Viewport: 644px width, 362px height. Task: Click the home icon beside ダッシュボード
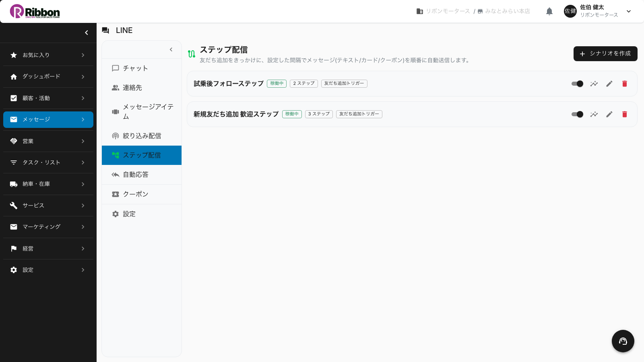pyautogui.click(x=14, y=76)
